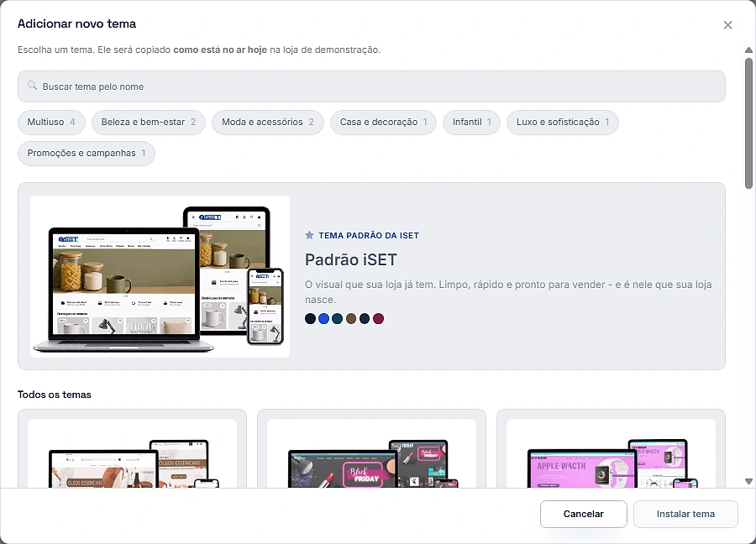The height and width of the screenshot is (544, 756).
Task: Pick the teal color swatch
Action: (338, 318)
